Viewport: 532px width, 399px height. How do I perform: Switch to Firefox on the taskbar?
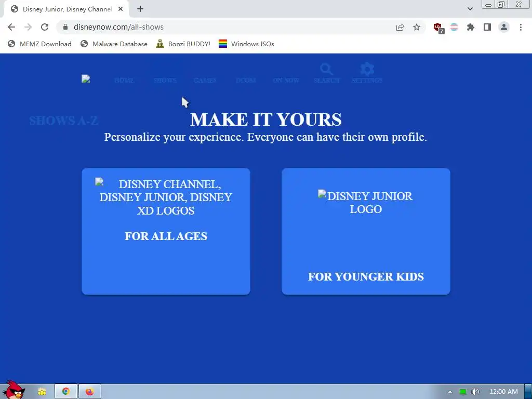click(89, 392)
